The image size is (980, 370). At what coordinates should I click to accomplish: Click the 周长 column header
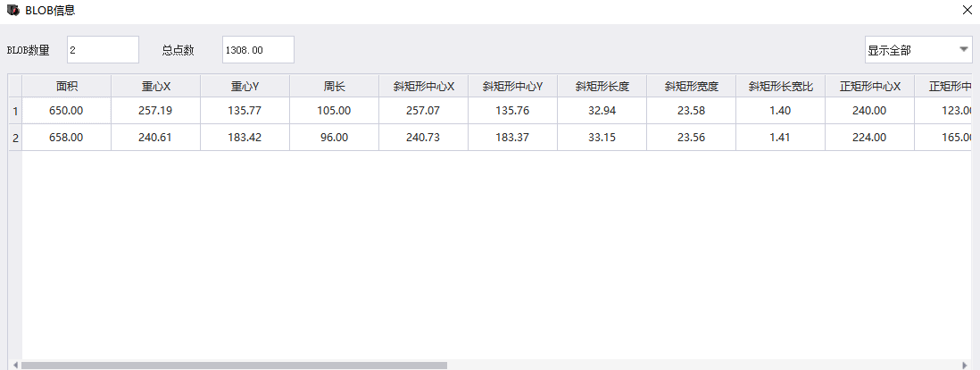pos(335,87)
